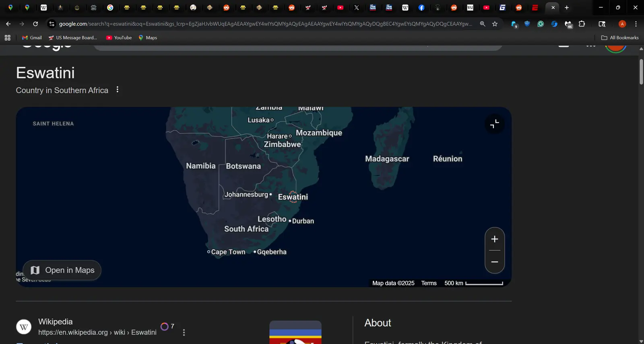
Task: Open the page zoom indicator in address bar
Action: point(483,24)
